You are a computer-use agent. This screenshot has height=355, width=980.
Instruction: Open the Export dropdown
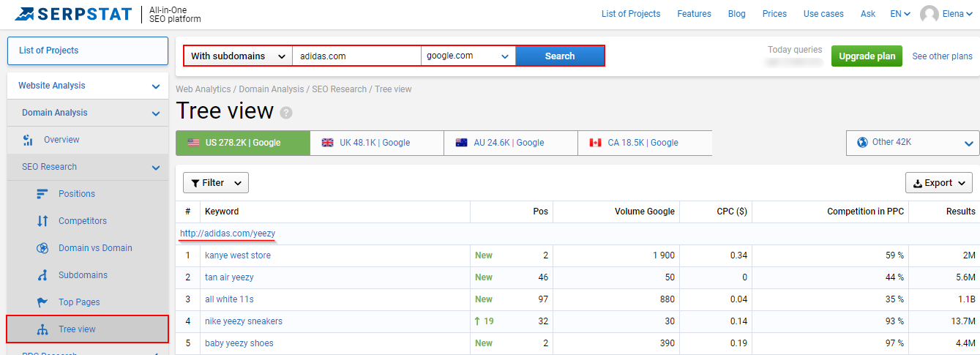[939, 183]
